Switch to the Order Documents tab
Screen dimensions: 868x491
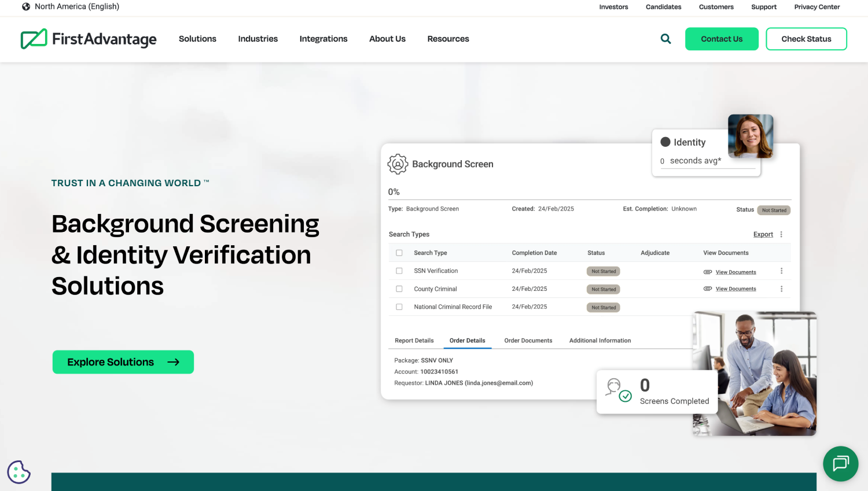tap(528, 341)
